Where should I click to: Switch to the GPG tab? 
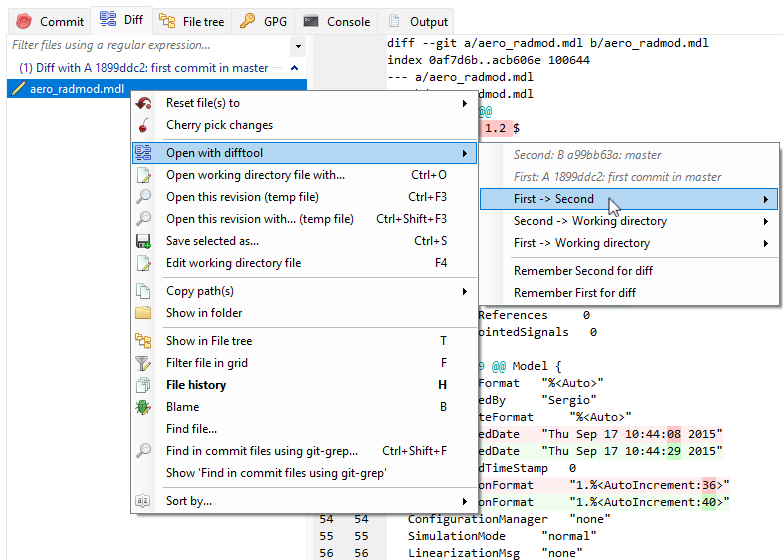263,21
